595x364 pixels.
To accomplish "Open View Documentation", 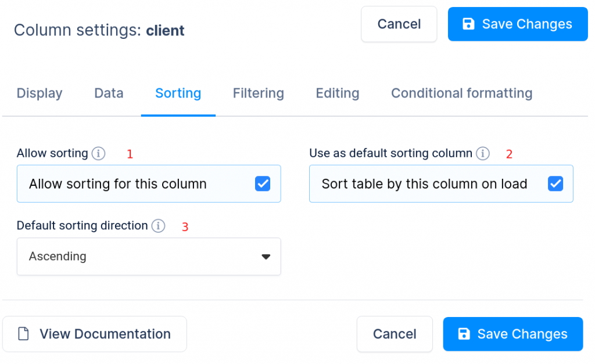I will coord(95,334).
